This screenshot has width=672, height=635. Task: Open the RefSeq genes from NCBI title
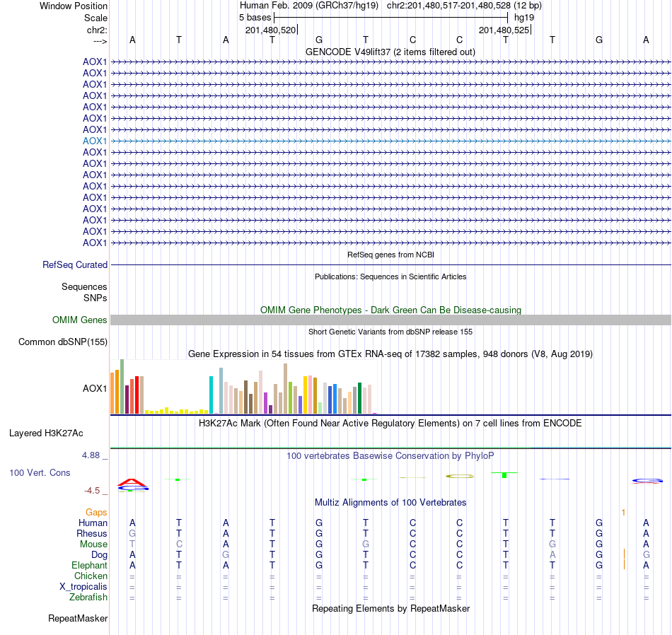coord(390,255)
